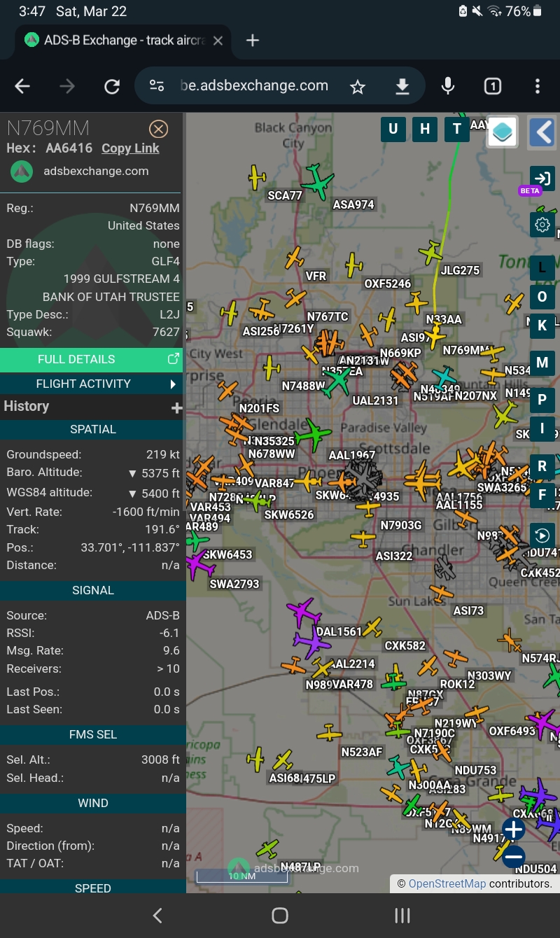The image size is (560, 938).
Task: Tap the Pos. value 33.701°, -111.837°
Action: [x=130, y=547]
